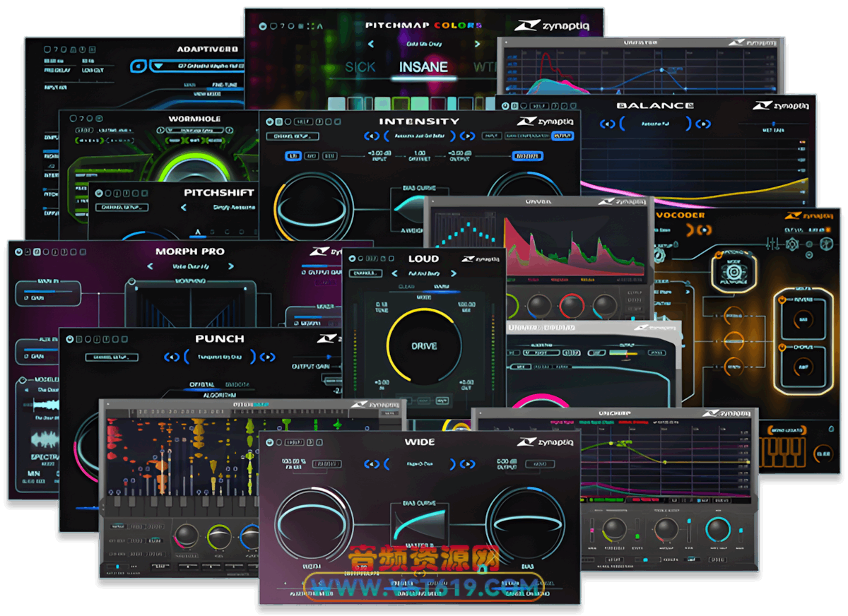Toggle the power button in WIDE window

(x=269, y=442)
